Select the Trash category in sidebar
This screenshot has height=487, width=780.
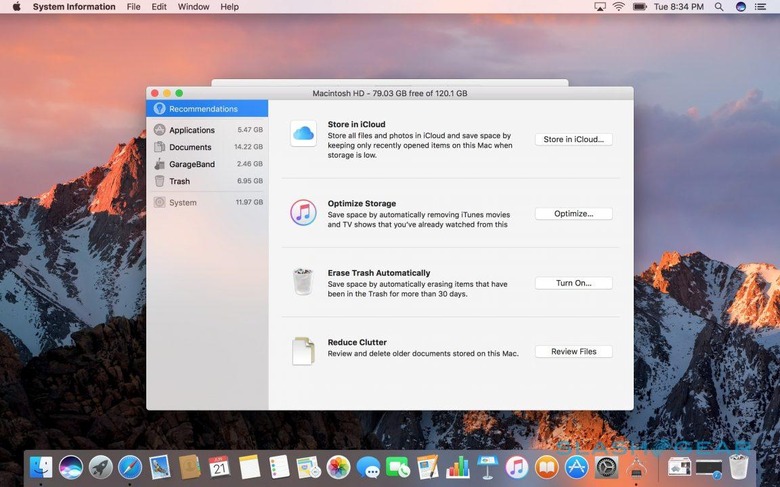(x=179, y=181)
